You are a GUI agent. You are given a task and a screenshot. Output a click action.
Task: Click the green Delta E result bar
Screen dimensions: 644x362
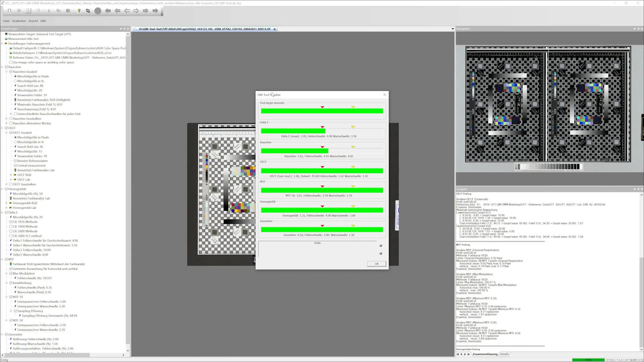pos(293,131)
